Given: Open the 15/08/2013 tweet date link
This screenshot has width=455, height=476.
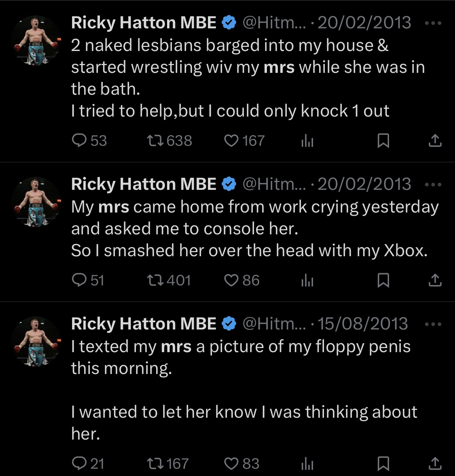Looking at the screenshot, I should coord(362,324).
